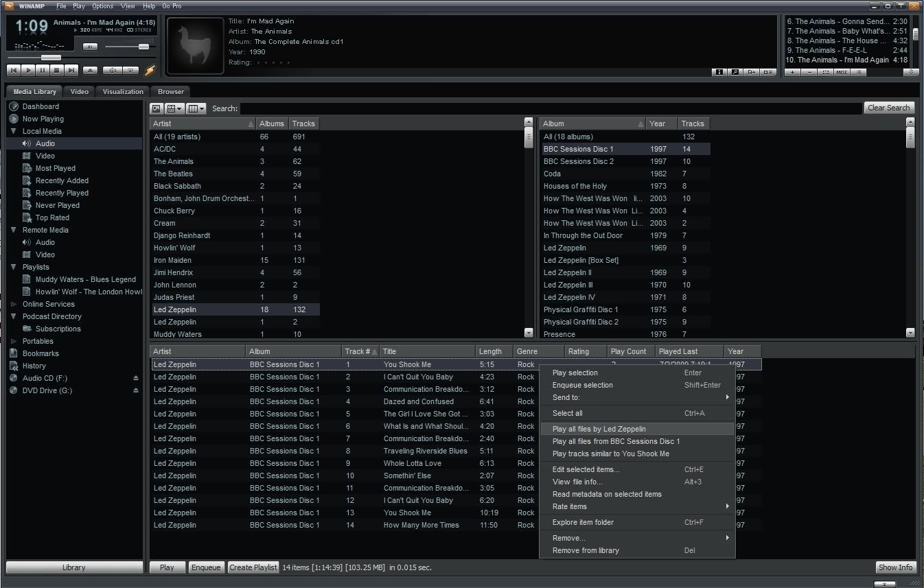Open the Send to: submenu
924x588 pixels.
(x=637, y=397)
